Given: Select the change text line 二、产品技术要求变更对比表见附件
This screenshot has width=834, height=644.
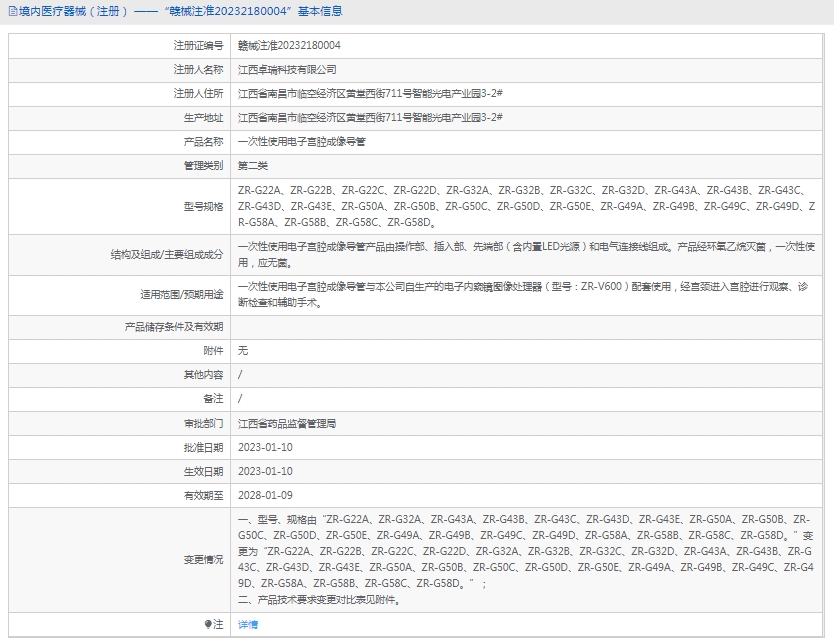Looking at the screenshot, I should 320,600.
